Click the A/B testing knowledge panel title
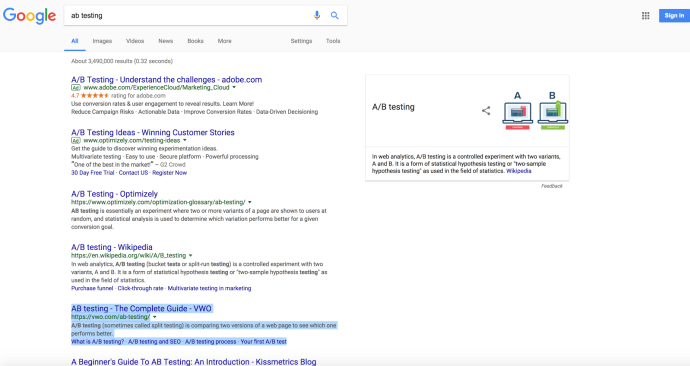690x366 pixels. coord(393,107)
